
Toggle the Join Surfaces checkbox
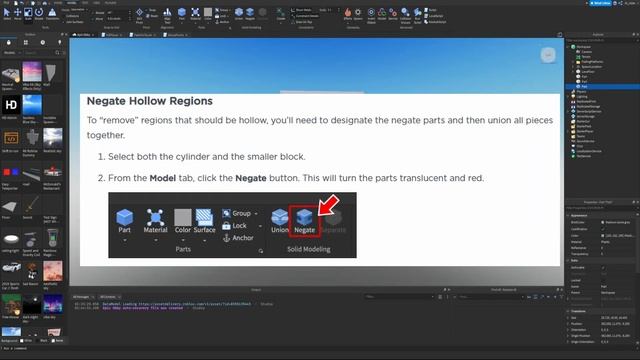(63, 22)
